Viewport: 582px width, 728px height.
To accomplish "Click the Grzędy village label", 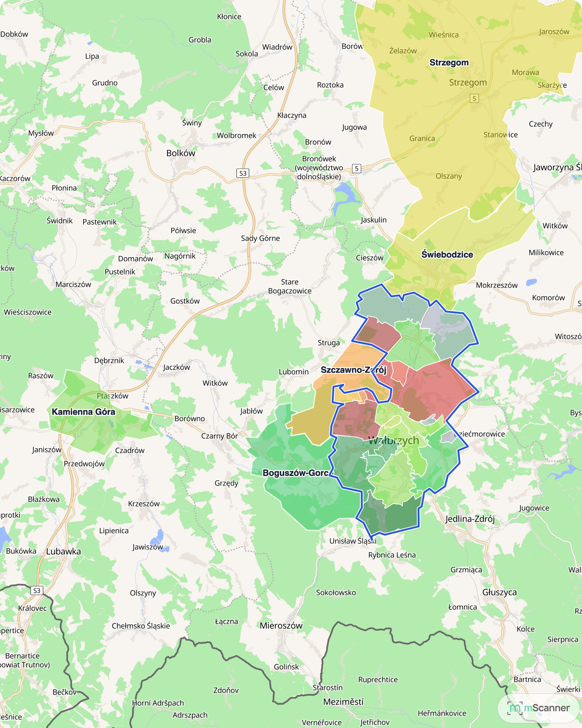I will pos(226,483).
